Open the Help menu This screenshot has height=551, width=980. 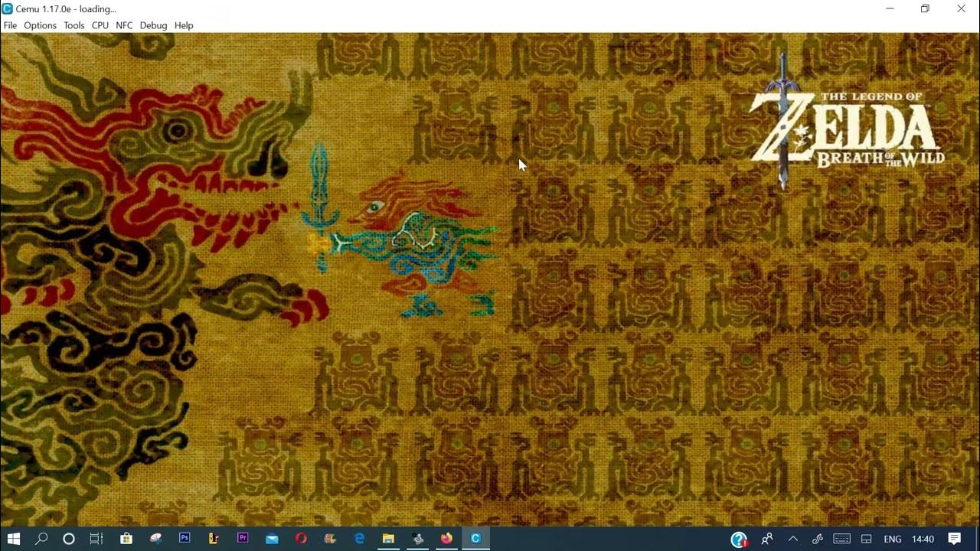(184, 25)
